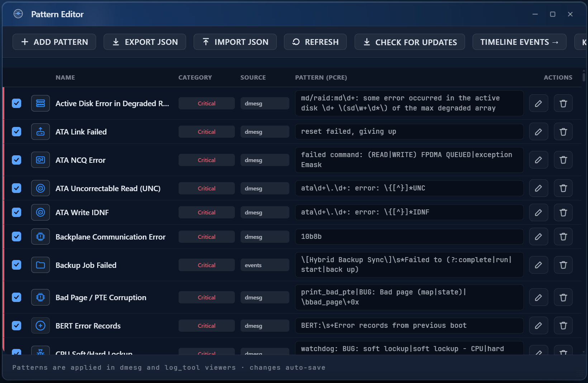Click the Critical badge for ATA Link Failed
588x383 pixels.
tap(207, 132)
